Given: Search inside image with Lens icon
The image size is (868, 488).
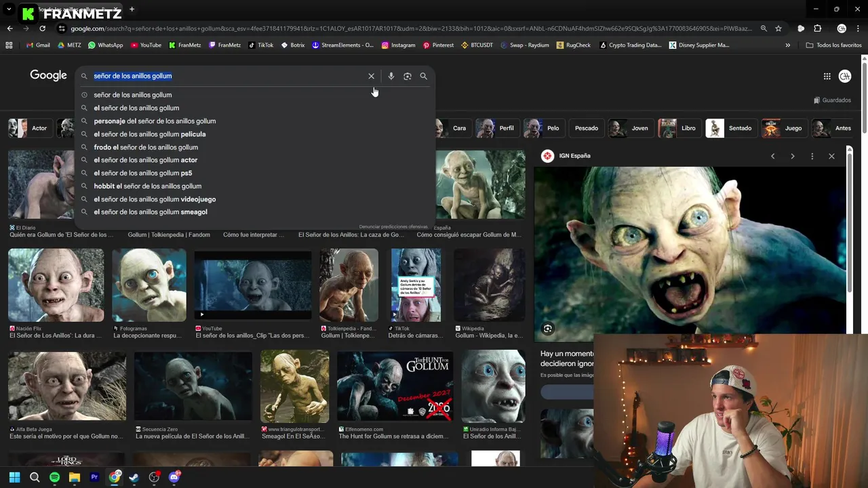Looking at the screenshot, I should pyautogui.click(x=548, y=329).
